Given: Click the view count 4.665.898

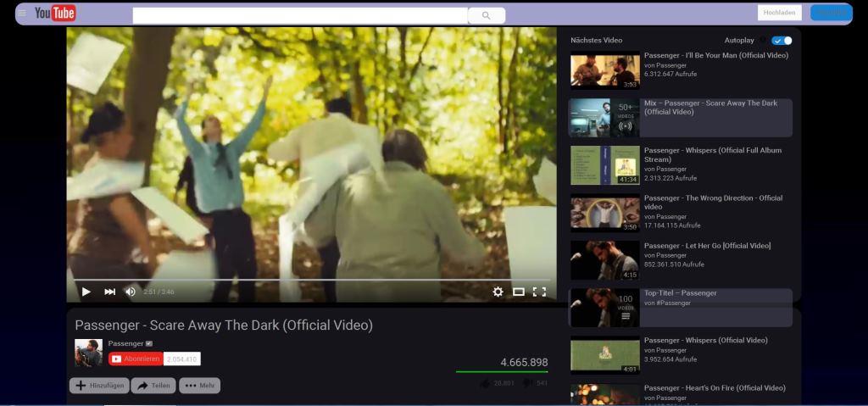Looking at the screenshot, I should [x=524, y=362].
